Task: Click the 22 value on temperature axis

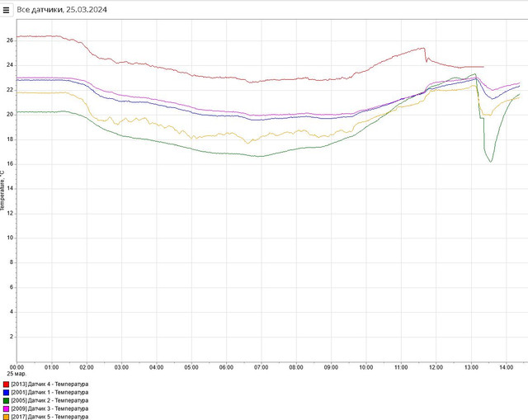Action: point(10,90)
